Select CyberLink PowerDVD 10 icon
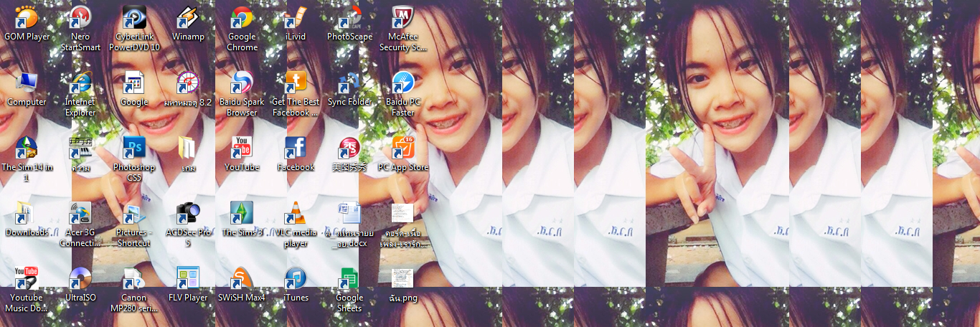980x327 pixels. (x=134, y=17)
